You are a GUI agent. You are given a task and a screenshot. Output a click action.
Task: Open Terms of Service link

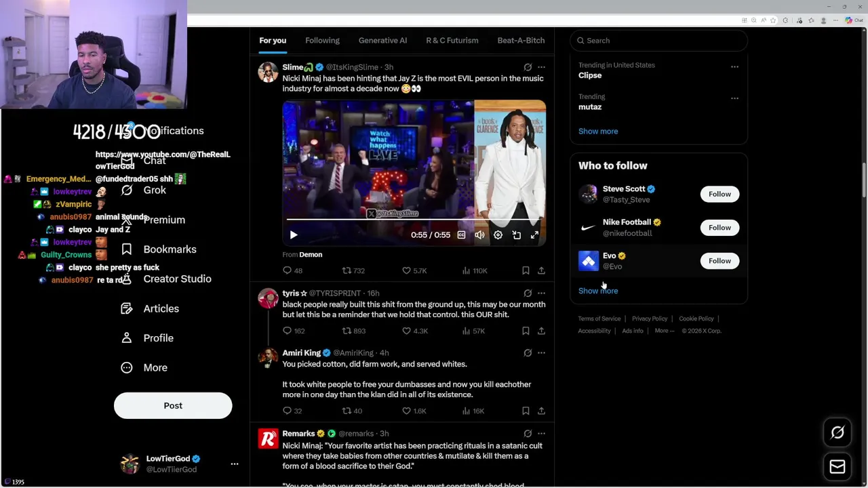[599, 319]
